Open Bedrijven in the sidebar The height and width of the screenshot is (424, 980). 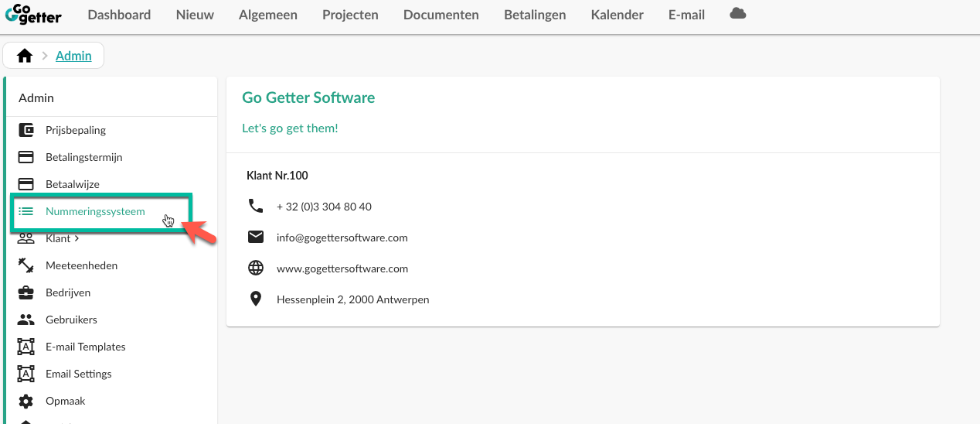pos(68,292)
